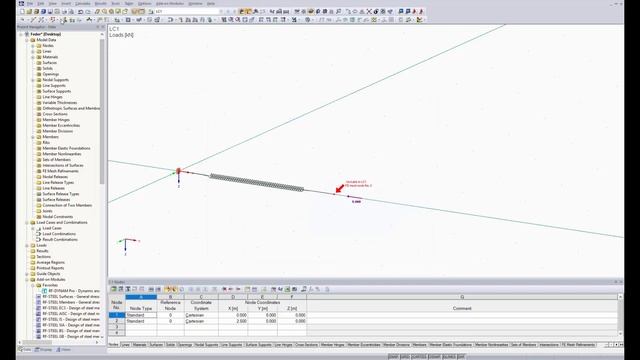Select the Standard cell in node row 1

[141, 315]
